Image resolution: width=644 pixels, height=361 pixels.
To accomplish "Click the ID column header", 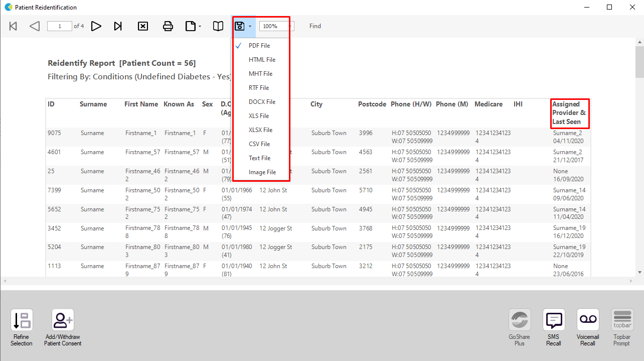I will tap(51, 104).
